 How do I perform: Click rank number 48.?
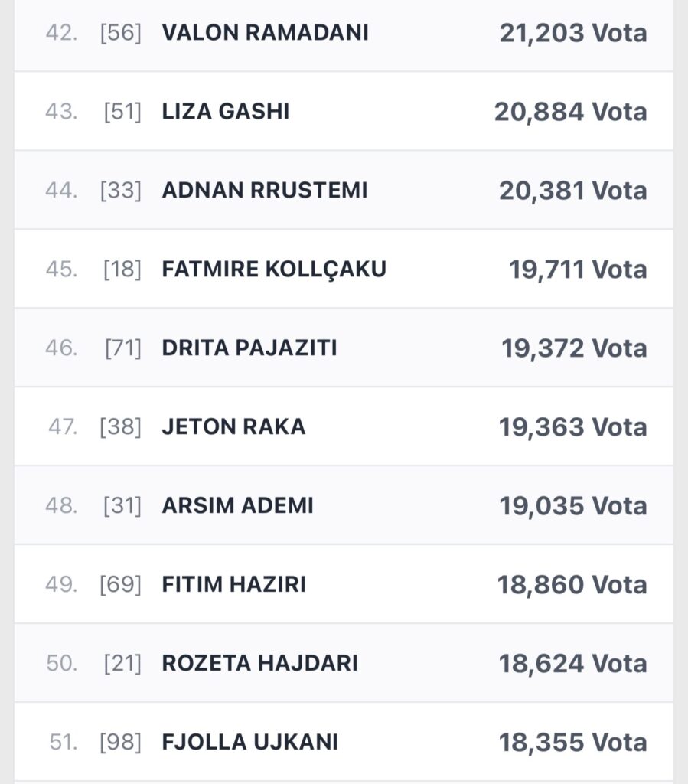click(61, 506)
